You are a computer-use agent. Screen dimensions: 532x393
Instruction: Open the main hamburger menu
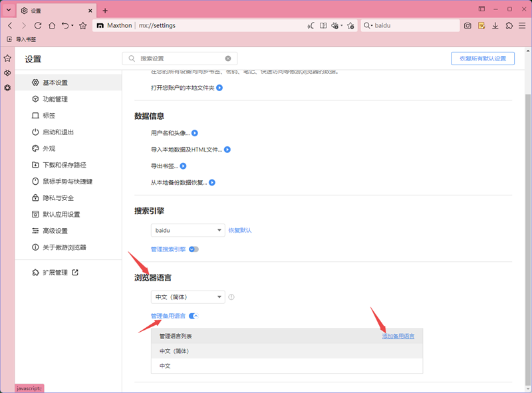[x=522, y=25]
